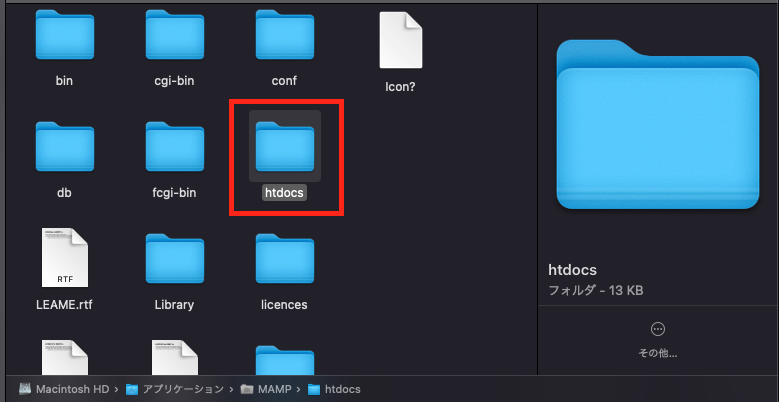Click the LEAME.rtf file name label
The height and width of the screenshot is (402, 779).
click(65, 304)
